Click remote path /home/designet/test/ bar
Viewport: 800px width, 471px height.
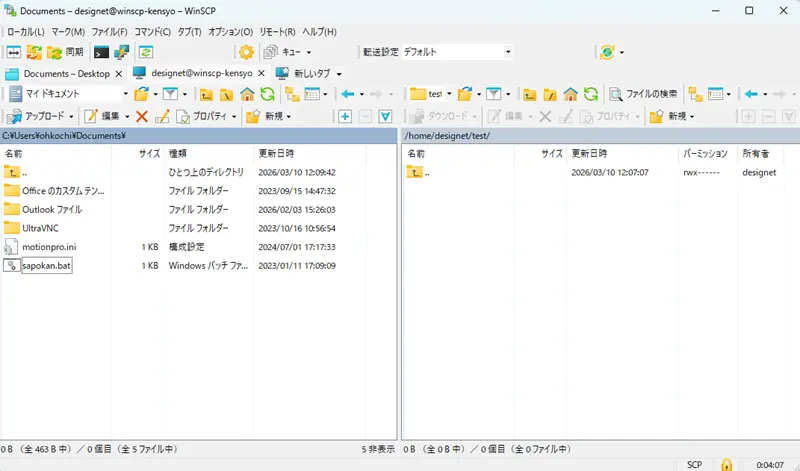pos(601,136)
